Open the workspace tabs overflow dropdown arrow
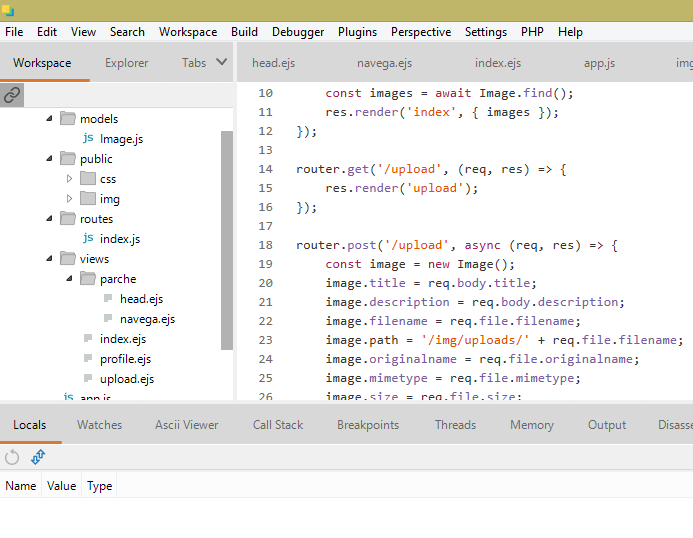Screen dimensions: 693x538 (x=221, y=62)
